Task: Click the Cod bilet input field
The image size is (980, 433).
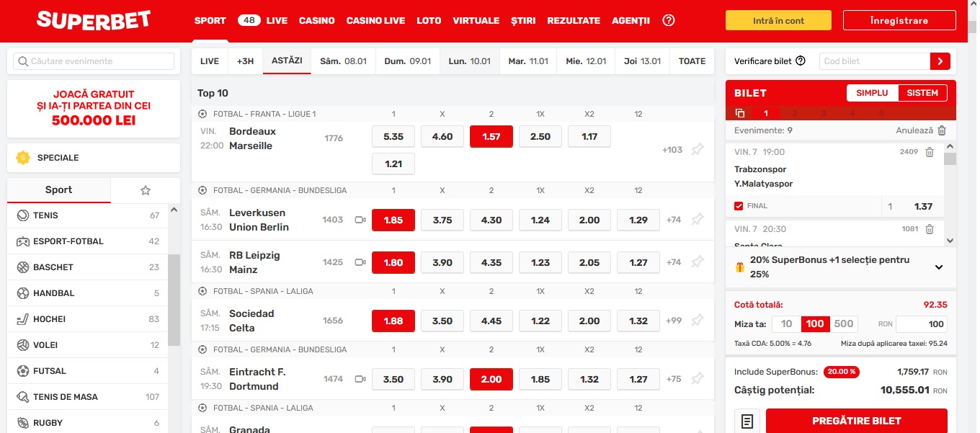Action: point(875,61)
